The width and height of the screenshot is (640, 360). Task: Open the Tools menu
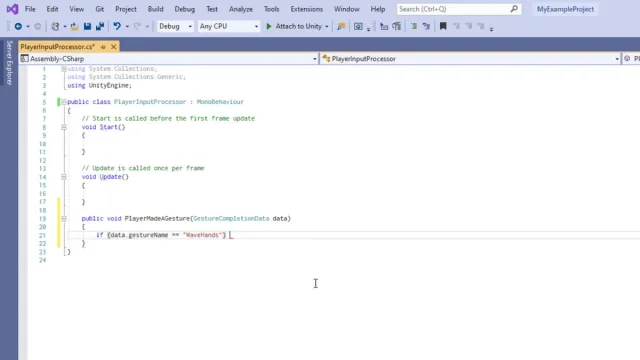tap(271, 9)
